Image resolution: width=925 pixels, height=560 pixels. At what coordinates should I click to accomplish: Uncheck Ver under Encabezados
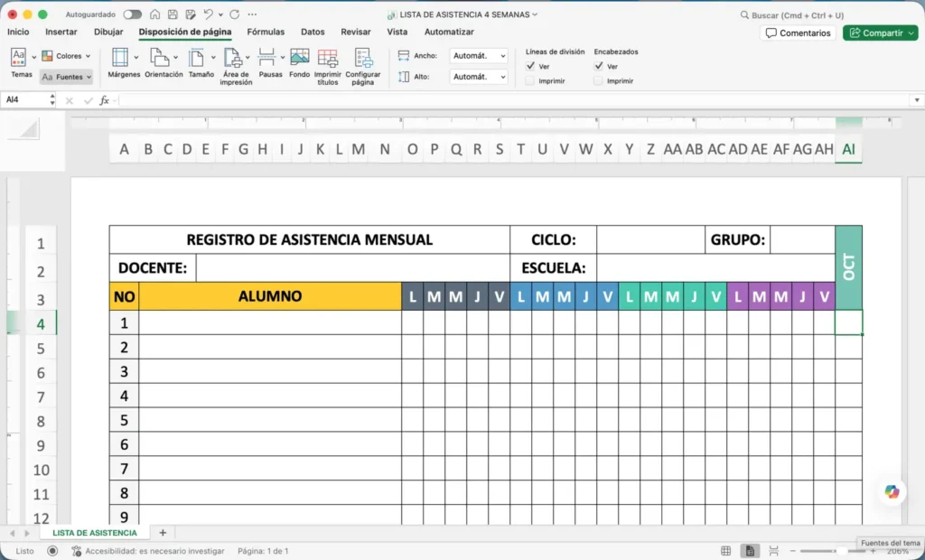point(599,66)
